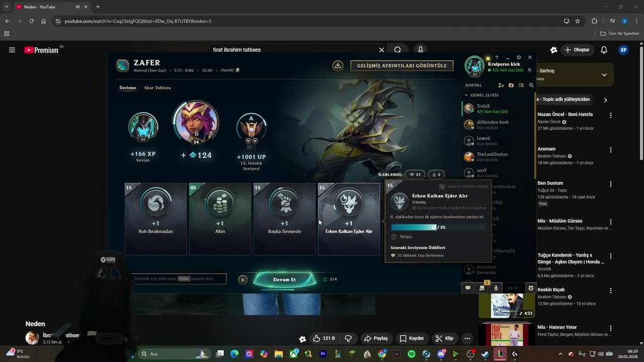
Task: Create new folder icon in Sosyal panel
Action: click(x=511, y=85)
